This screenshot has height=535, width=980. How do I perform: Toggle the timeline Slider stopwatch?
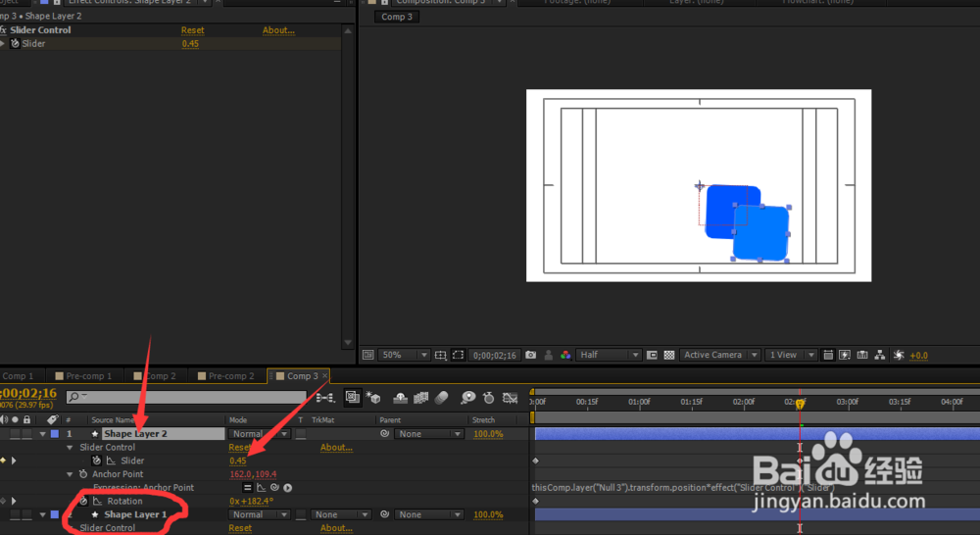(x=96, y=461)
